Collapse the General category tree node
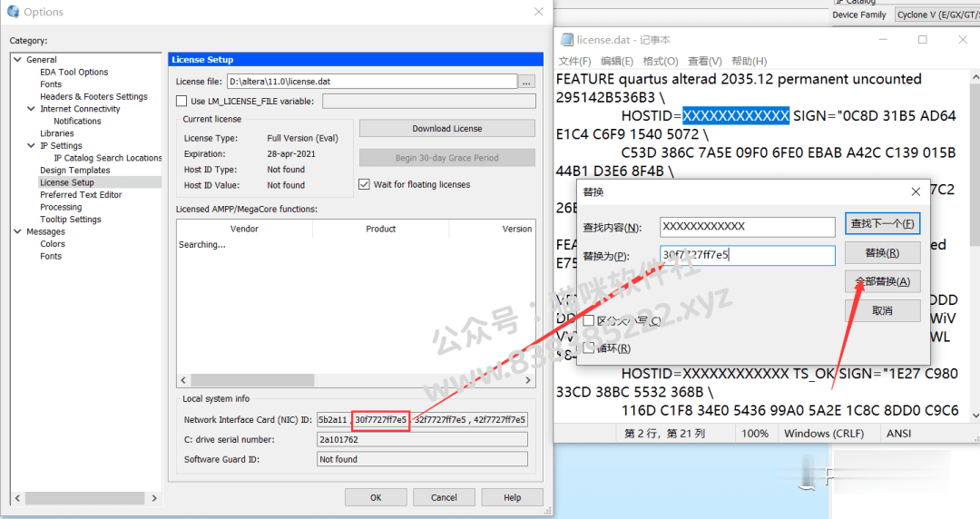Viewport: 980px width, 519px height. (17, 59)
